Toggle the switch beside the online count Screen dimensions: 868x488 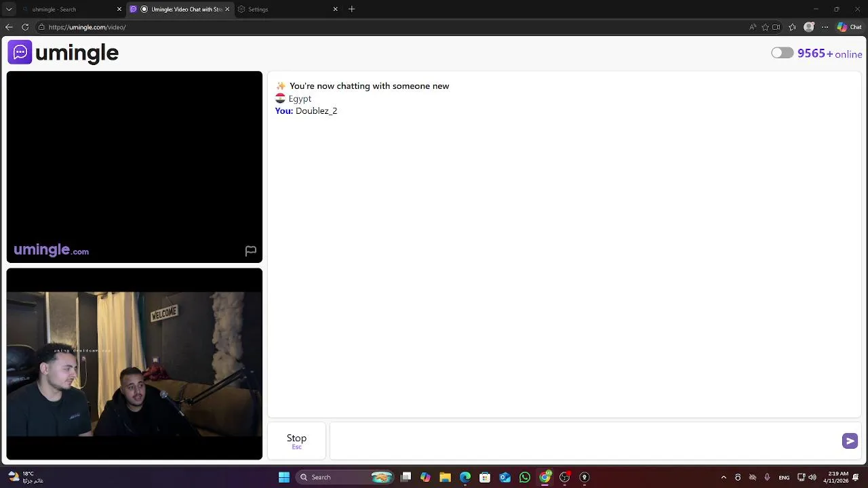pyautogui.click(x=782, y=53)
